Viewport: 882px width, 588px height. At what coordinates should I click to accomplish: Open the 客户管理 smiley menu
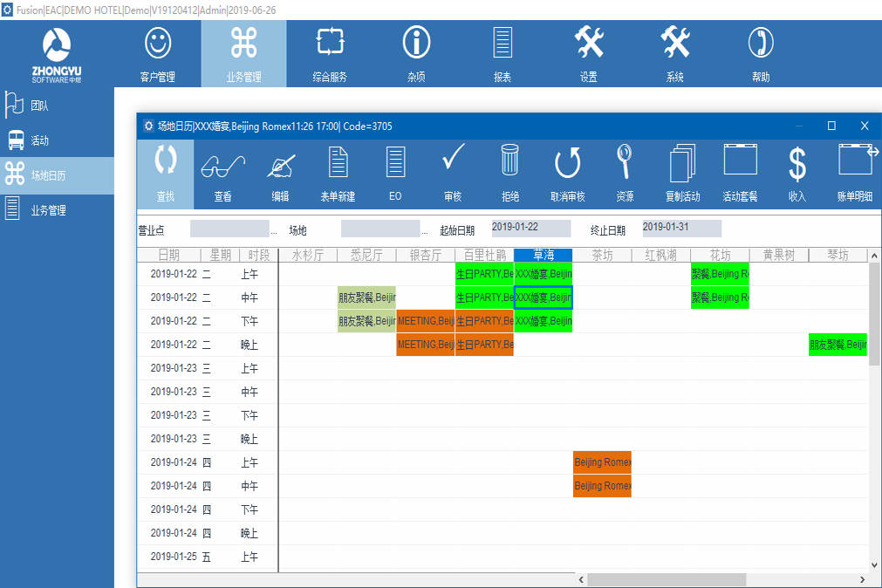click(158, 44)
